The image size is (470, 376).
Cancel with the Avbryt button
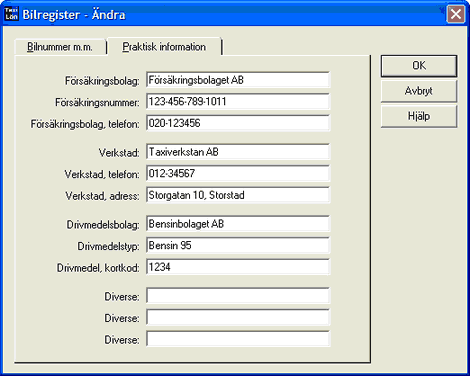[419, 91]
